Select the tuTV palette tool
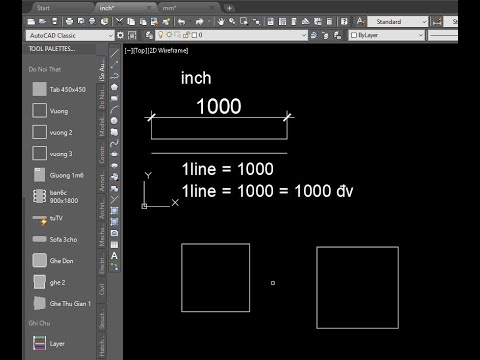This screenshot has height=360, width=480. tap(48, 219)
